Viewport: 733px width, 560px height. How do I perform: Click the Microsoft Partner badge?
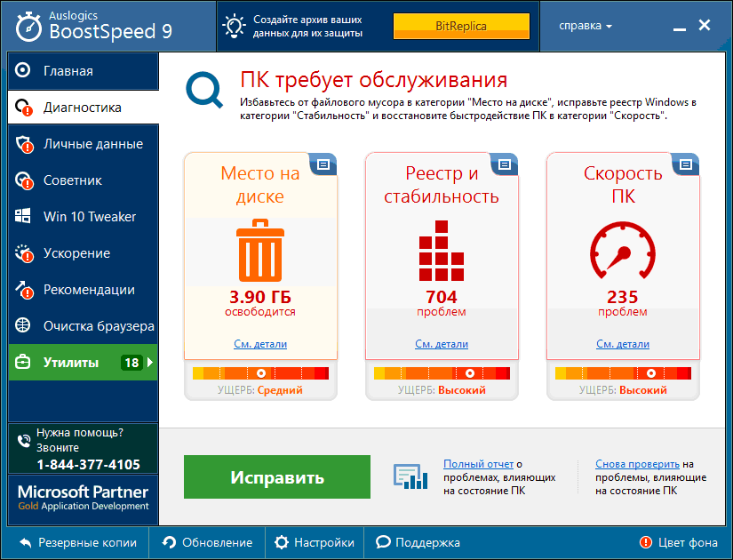(x=84, y=499)
